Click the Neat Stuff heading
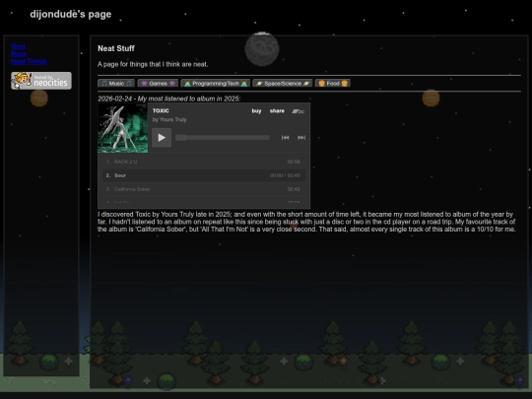 coord(116,48)
